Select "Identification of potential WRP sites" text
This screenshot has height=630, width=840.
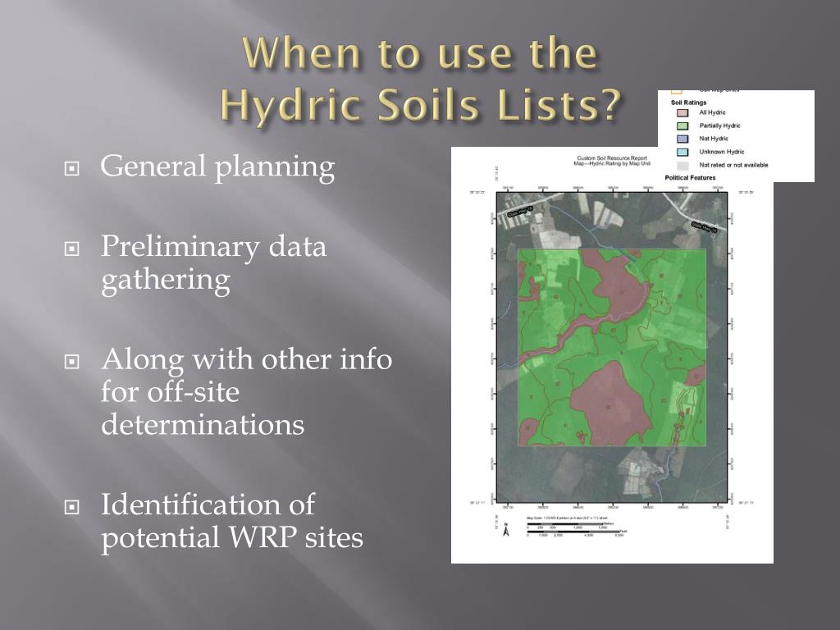click(x=232, y=521)
